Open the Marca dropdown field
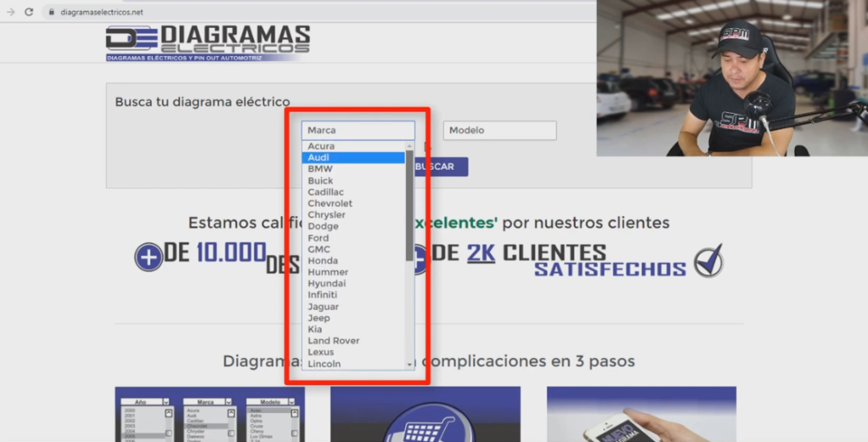The height and width of the screenshot is (442, 868). pyautogui.click(x=359, y=130)
